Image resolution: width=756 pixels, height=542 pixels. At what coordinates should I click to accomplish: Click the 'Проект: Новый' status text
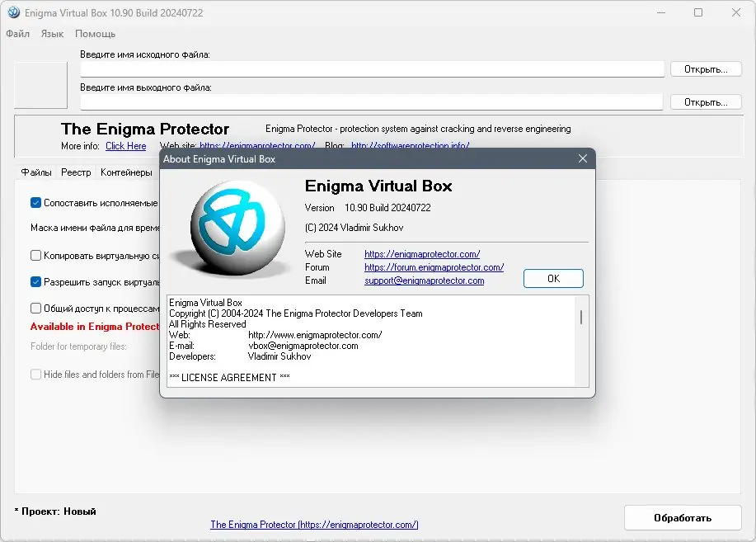point(59,511)
